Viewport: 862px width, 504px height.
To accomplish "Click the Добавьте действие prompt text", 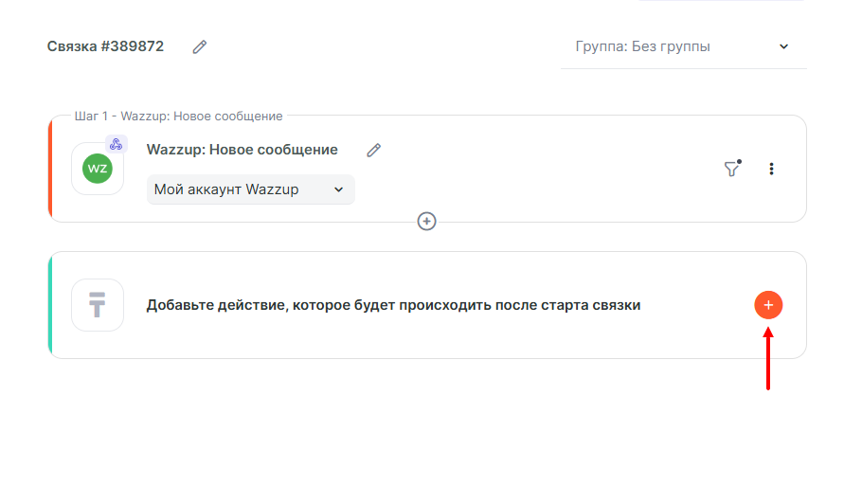I will [x=393, y=305].
